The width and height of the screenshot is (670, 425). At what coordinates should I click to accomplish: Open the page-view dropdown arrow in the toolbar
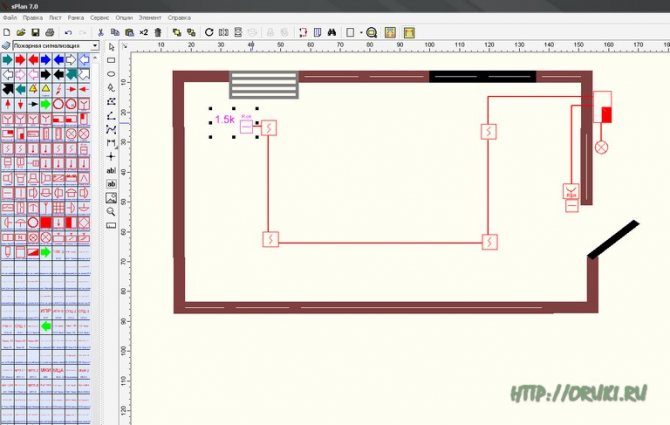click(360, 32)
